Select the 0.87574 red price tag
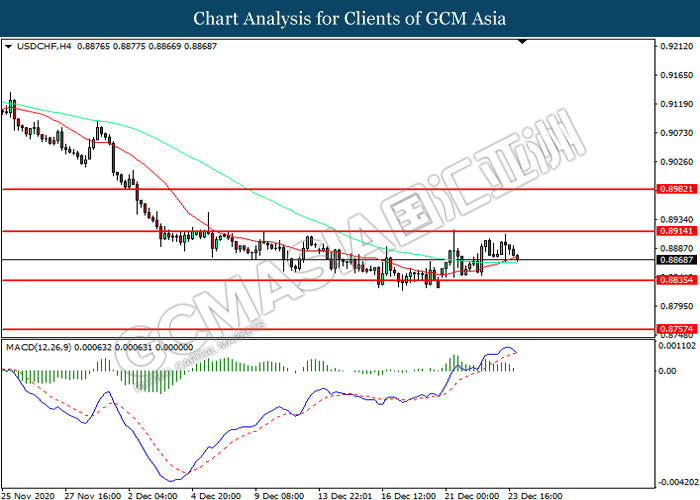This screenshot has height=500, width=700. point(671,328)
